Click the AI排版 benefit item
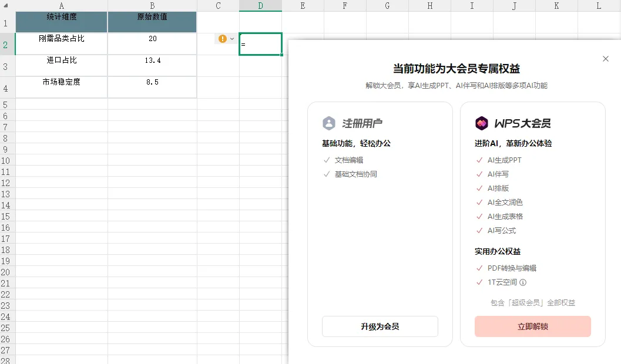 [492, 188]
